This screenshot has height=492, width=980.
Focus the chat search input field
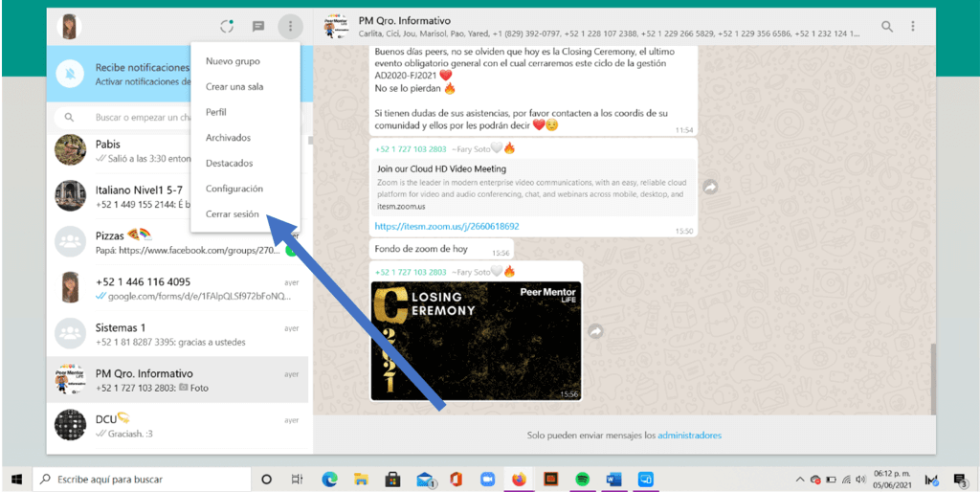[x=181, y=118]
